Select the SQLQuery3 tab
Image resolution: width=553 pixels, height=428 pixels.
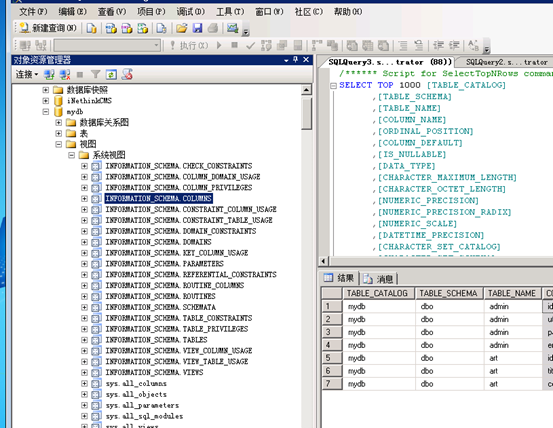click(389, 62)
